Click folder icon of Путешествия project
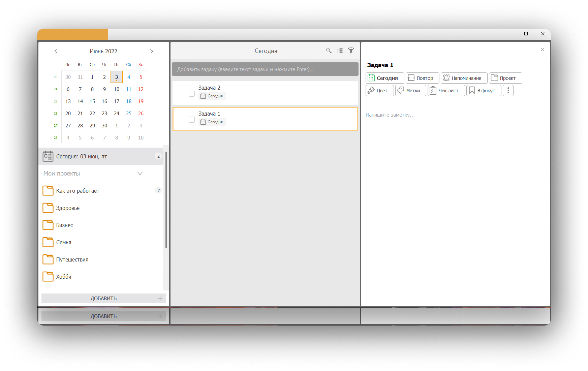 coord(48,259)
